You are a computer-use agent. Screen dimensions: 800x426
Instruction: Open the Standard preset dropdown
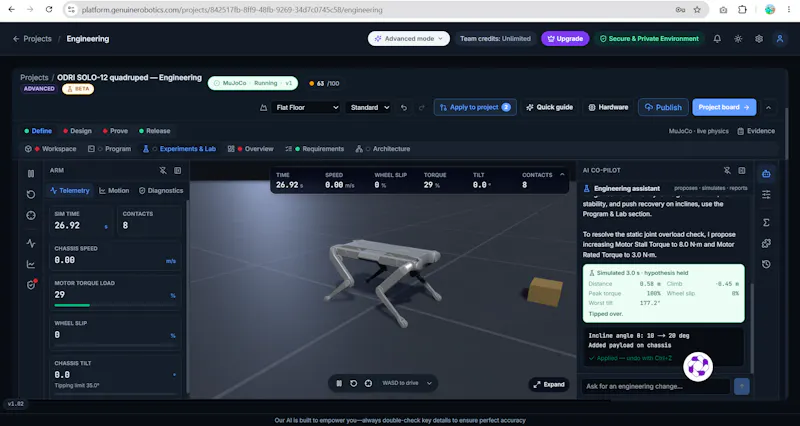coord(369,108)
